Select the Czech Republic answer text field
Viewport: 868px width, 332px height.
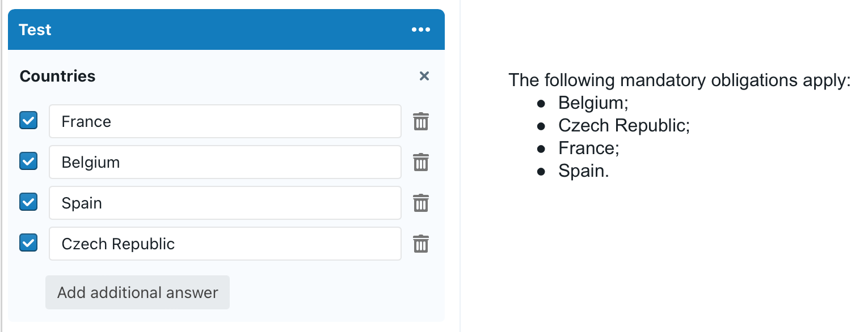click(225, 244)
